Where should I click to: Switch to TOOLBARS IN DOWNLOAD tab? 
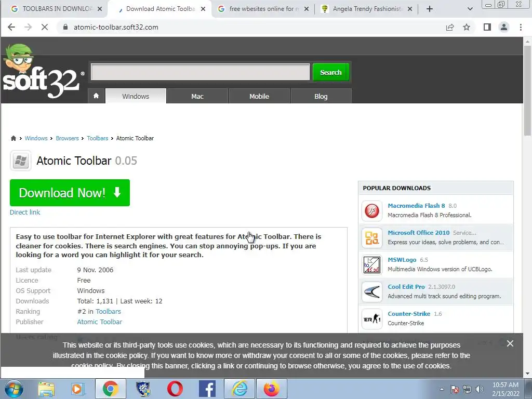pyautogui.click(x=52, y=9)
